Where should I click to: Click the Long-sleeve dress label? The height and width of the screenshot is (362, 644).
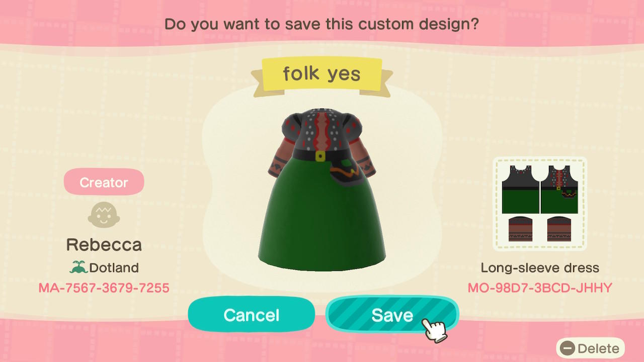coord(540,267)
